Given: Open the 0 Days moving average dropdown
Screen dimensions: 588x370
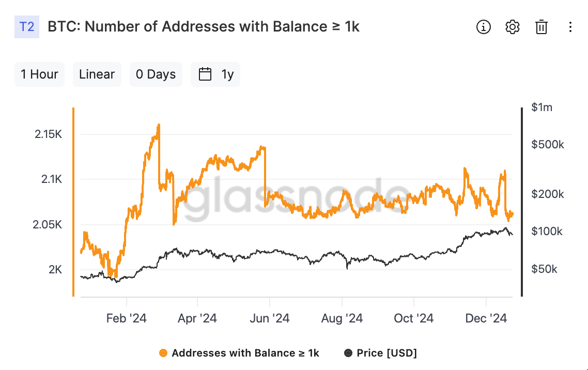Looking at the screenshot, I should pos(156,74).
